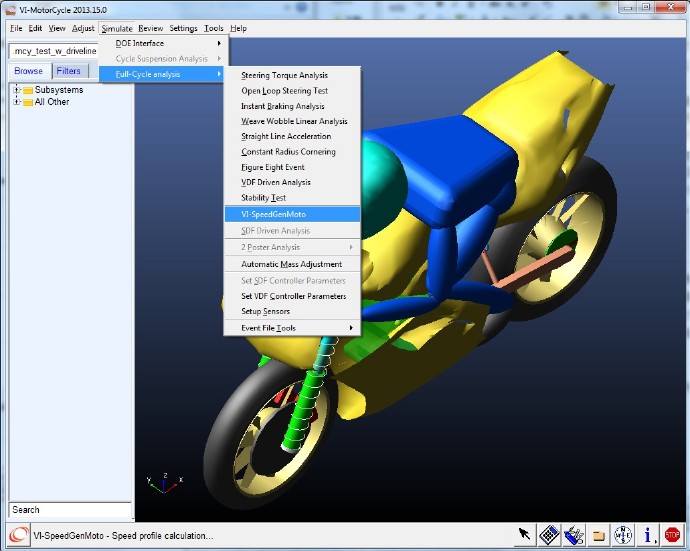Click the select arrow tool in status bar
The height and width of the screenshot is (551, 690).
524,535
